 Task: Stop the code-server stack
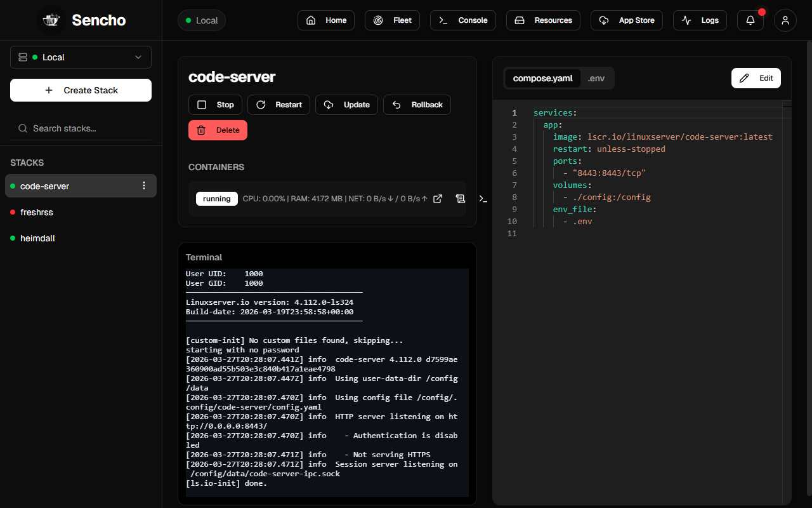pyautogui.click(x=215, y=105)
